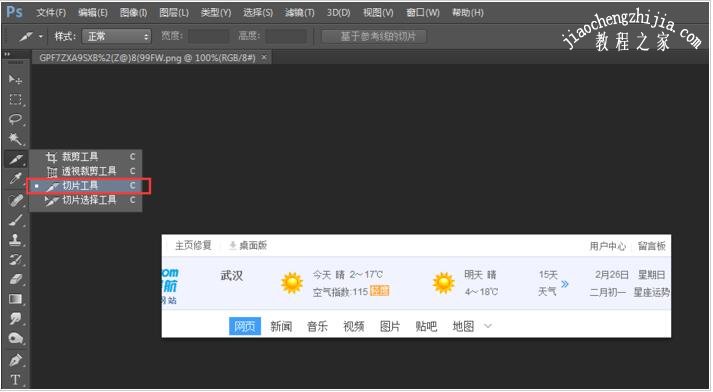Choose 切片选择工具 from flyout

(86, 201)
